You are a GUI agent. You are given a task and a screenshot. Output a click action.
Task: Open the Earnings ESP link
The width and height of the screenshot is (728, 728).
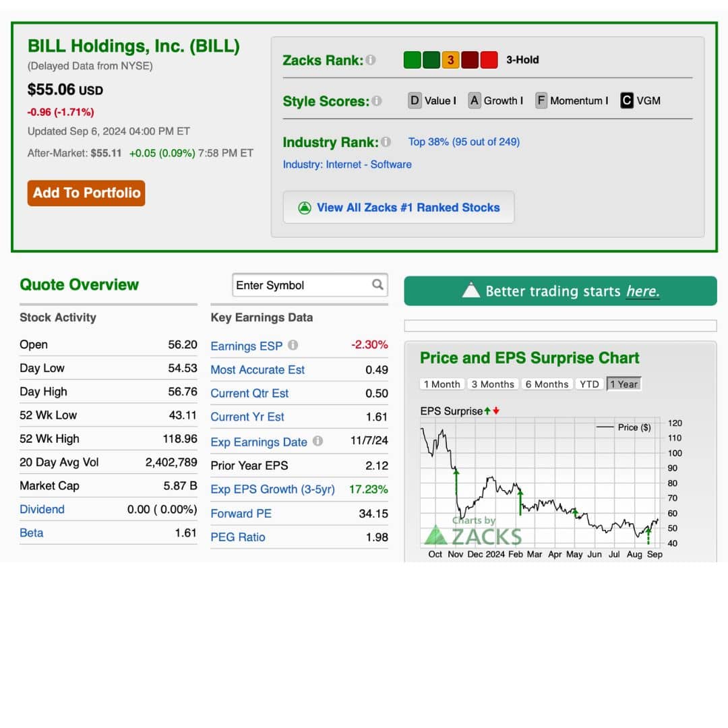point(247,346)
